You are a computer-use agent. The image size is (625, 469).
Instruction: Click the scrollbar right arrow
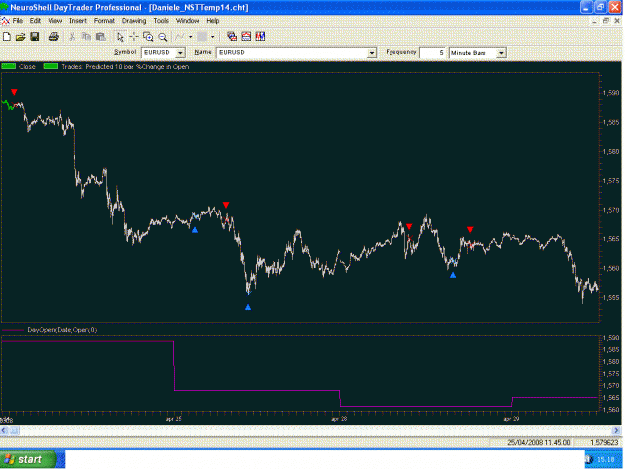pos(616,430)
